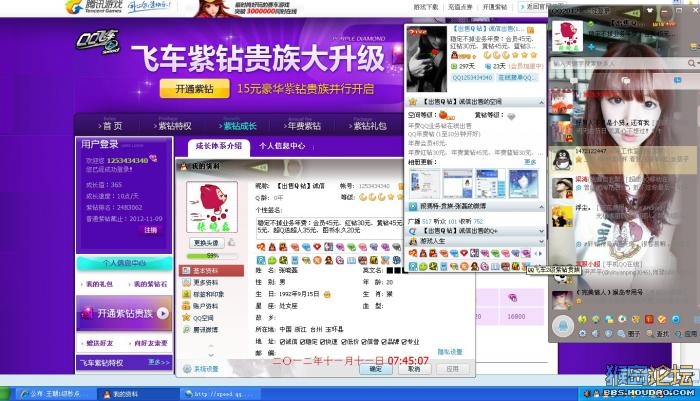Click the red diamond icon in My Profile window

tap(317, 246)
